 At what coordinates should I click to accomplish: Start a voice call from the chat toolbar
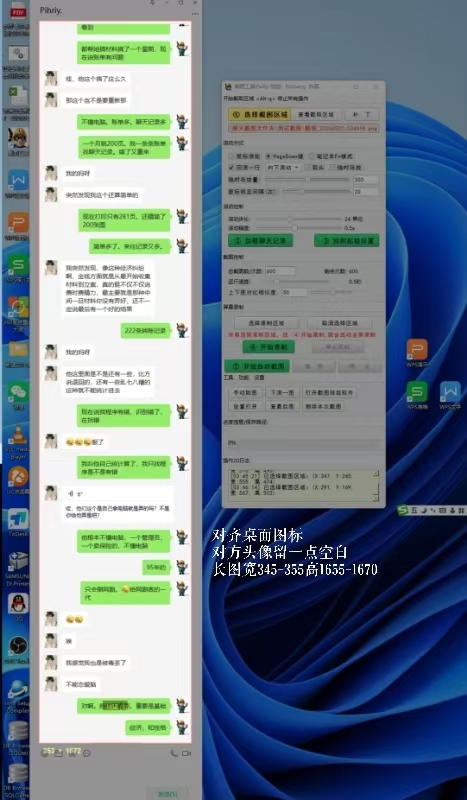coord(174,753)
